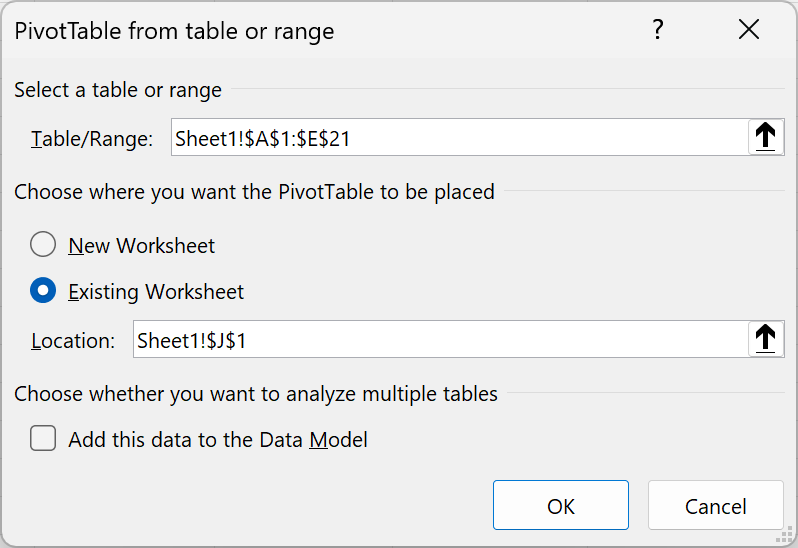The image size is (798, 548).
Task: Click the "Choose where you want the PivotTable" heading
Action: pyautogui.click(x=254, y=191)
